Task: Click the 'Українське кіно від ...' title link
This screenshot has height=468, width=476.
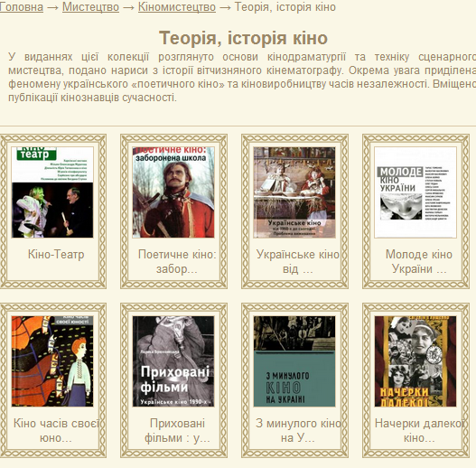Action: tap(298, 262)
